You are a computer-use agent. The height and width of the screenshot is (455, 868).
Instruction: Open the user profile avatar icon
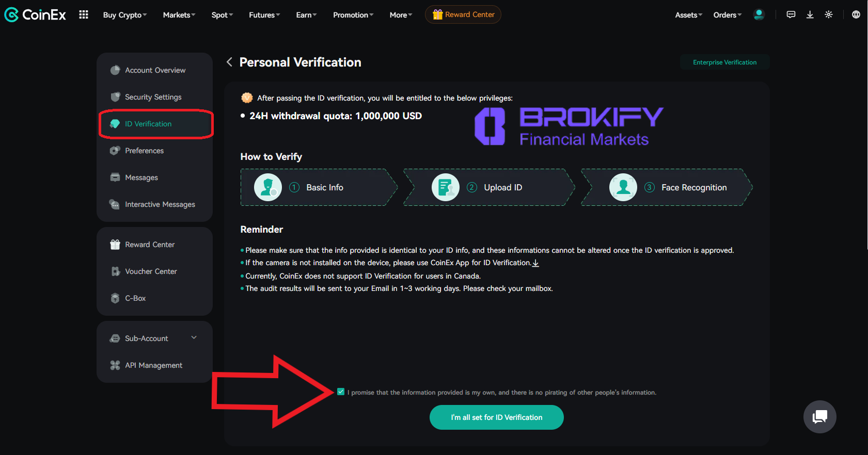click(759, 14)
